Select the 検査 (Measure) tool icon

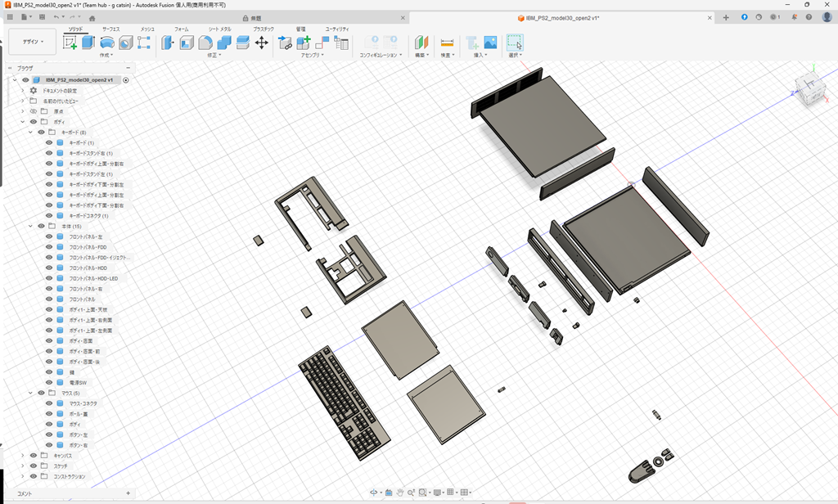(447, 43)
